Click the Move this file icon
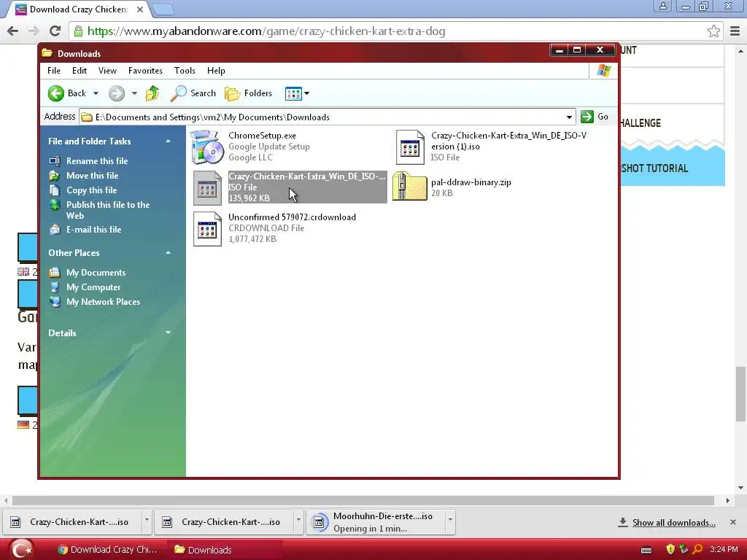 click(x=55, y=176)
